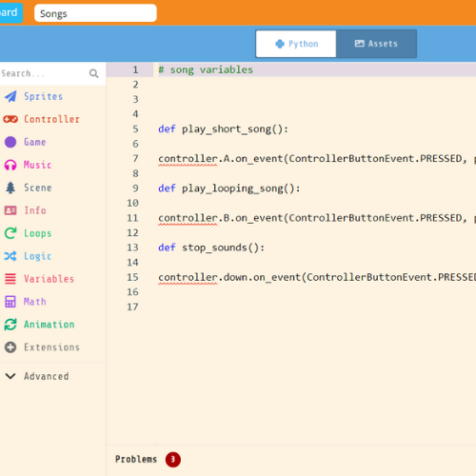476x476 pixels.
Task: Open the Extensions toolbox label
Action: 51,347
